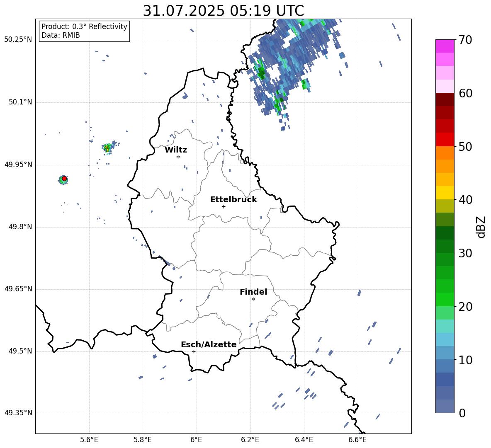Pick the orange swatch below 50 dBZ

pyautogui.click(x=445, y=153)
